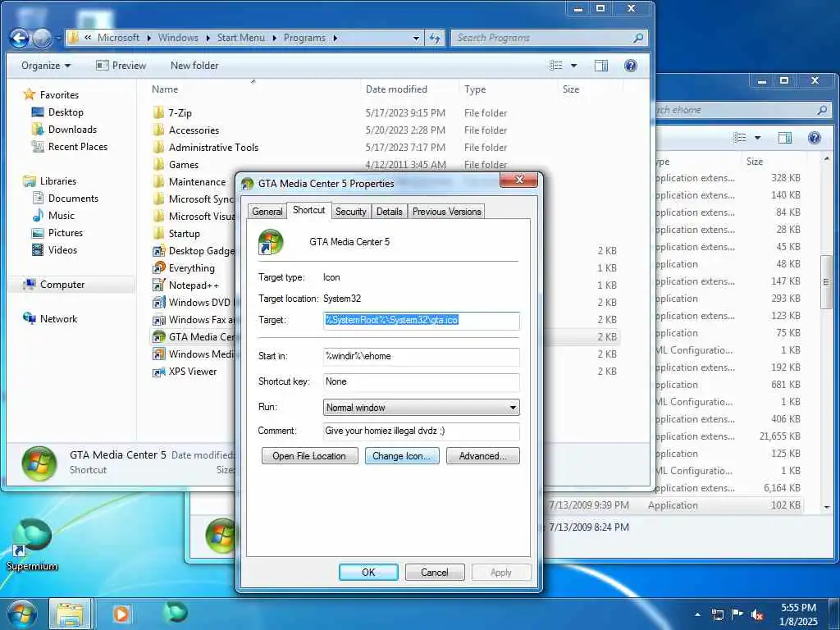Viewport: 840px width, 630px height.
Task: Click the Supermium desktop shortcut
Action: tap(32, 545)
